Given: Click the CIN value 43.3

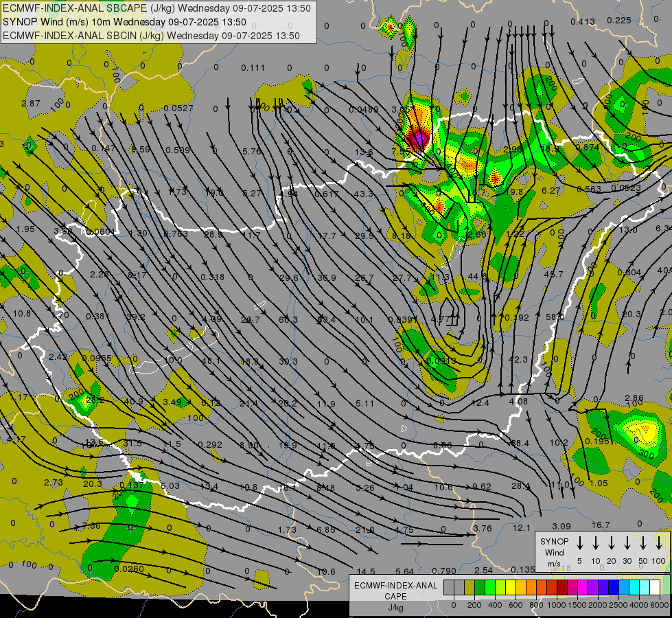Looking at the screenshot, I should (x=363, y=194).
